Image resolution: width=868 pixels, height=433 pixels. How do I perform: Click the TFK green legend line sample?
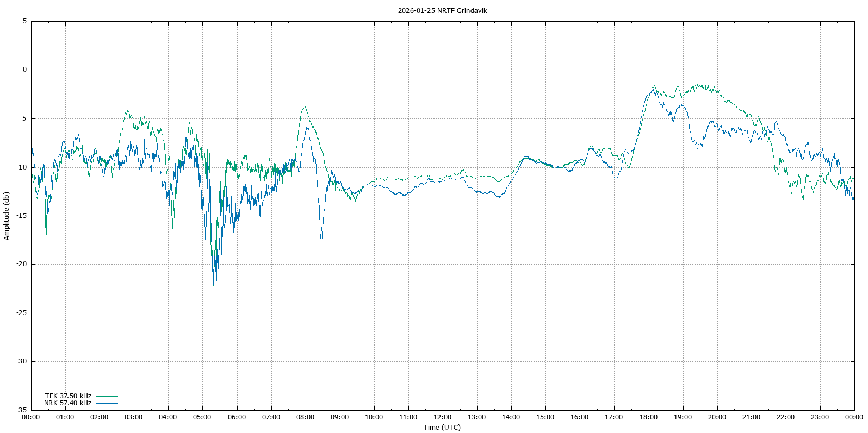coord(107,396)
